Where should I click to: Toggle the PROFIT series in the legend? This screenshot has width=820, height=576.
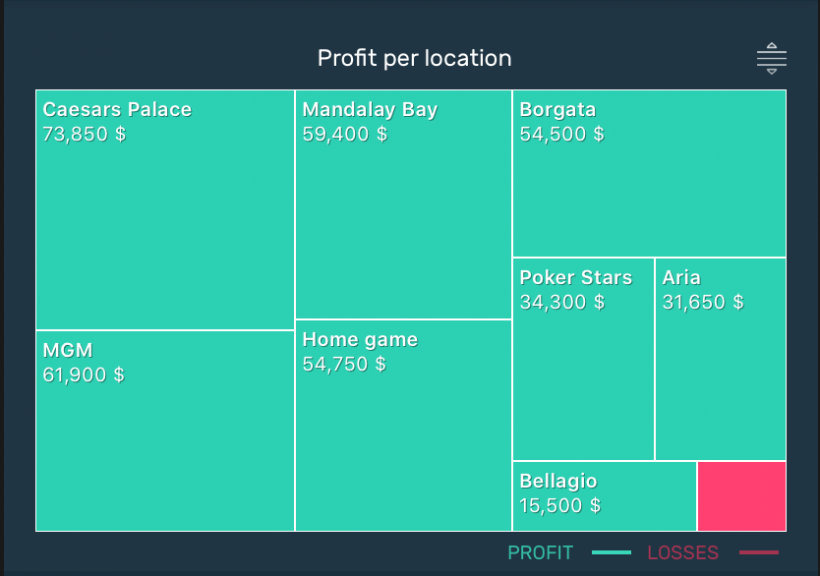(540, 551)
